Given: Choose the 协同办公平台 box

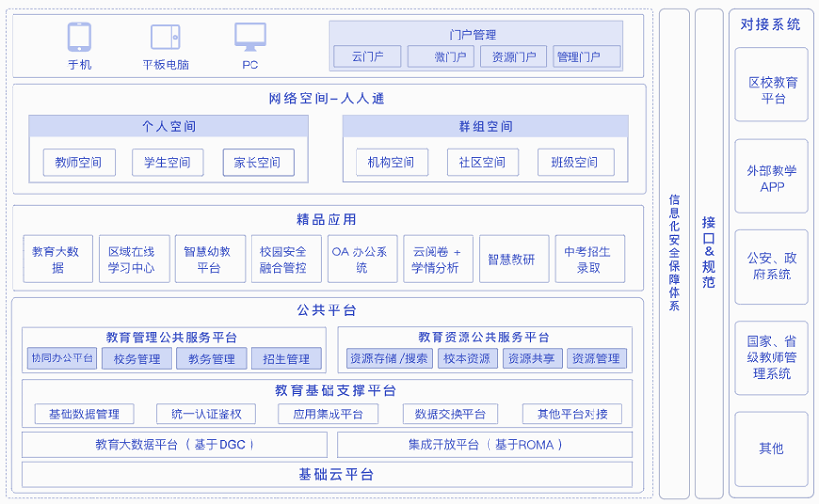Looking at the screenshot, I should tap(63, 358).
